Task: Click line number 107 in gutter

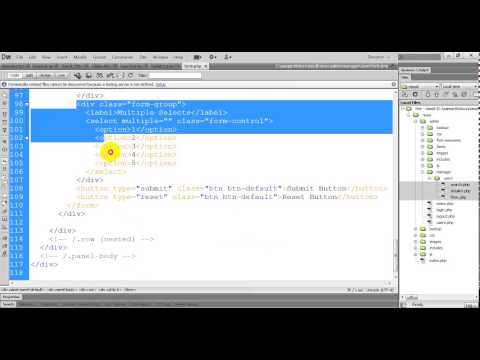Action: click(17, 180)
